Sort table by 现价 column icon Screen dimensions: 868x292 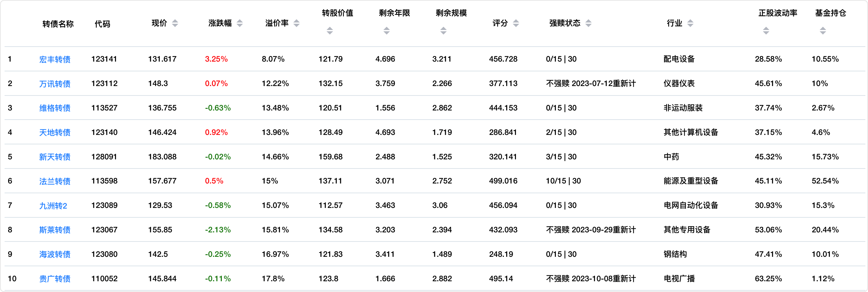[175, 23]
